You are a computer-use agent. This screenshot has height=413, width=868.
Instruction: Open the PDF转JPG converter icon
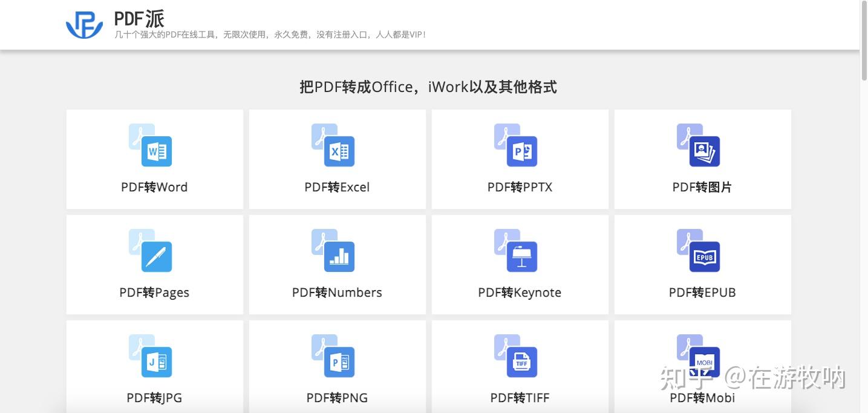click(150, 356)
